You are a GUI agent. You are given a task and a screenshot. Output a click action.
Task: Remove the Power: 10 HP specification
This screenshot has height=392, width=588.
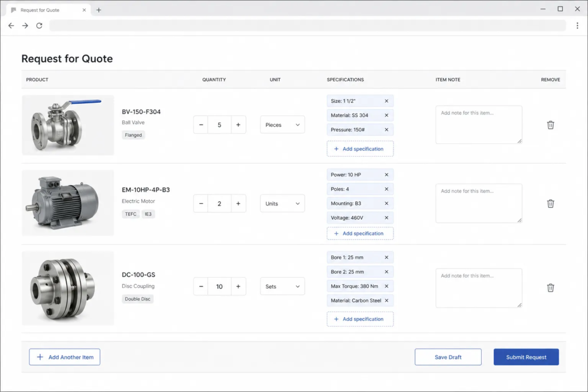click(x=386, y=174)
